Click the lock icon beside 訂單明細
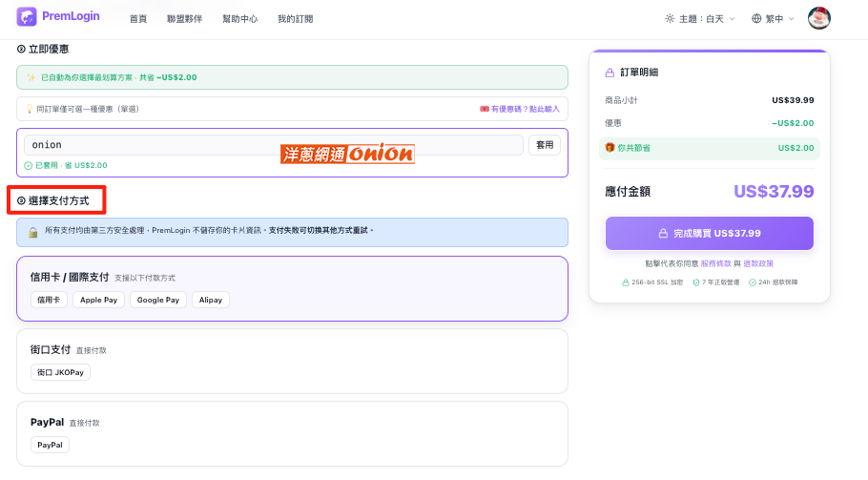The image size is (868, 480). [610, 73]
